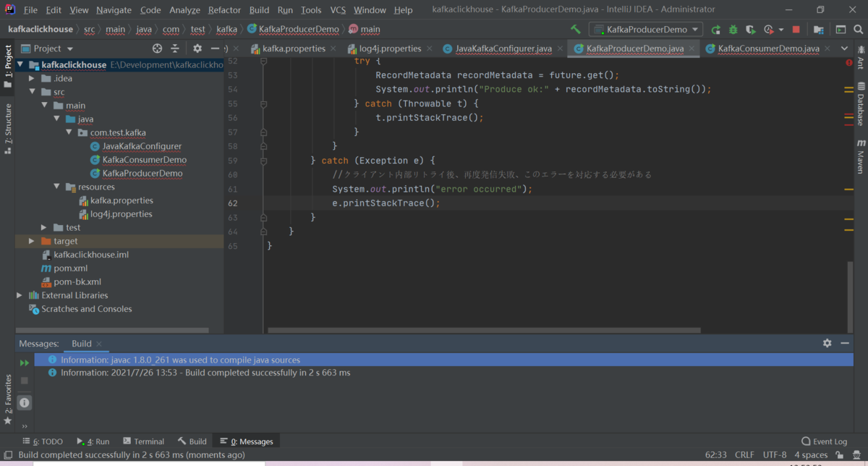The width and height of the screenshot is (868, 466).
Task: Open the Messages panel settings gear
Action: click(827, 343)
